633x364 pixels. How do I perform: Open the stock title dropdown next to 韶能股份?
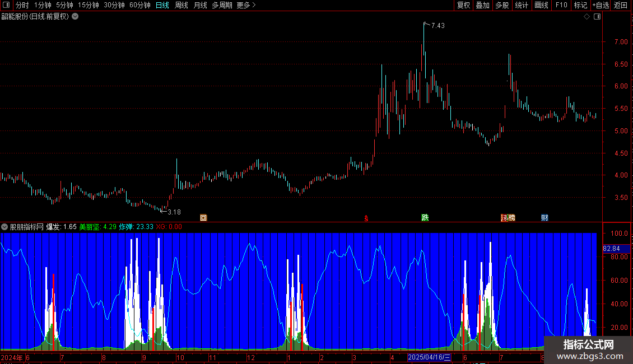tap(75, 17)
